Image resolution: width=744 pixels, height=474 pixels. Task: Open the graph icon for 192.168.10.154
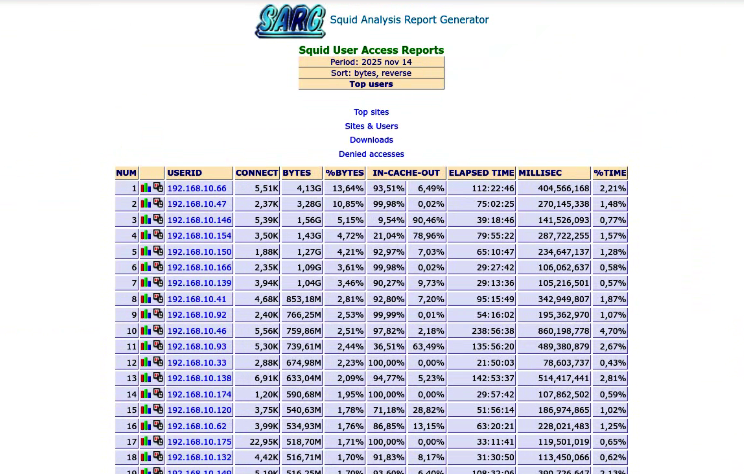click(x=146, y=235)
